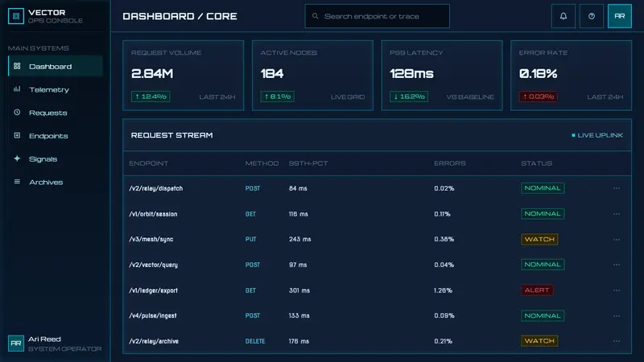Click the Signals sparkle icon

17,158
